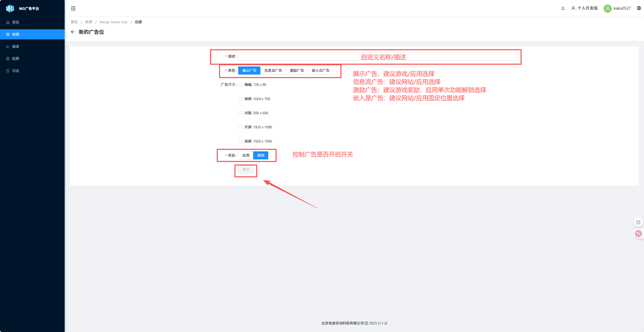Select 激励广告 ad type
This screenshot has width=644, height=332.
[297, 70]
